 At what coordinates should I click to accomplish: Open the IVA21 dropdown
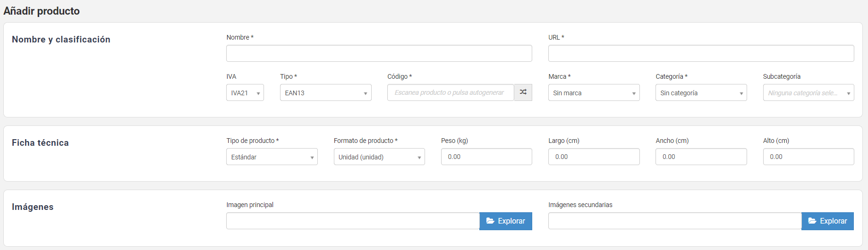pyautogui.click(x=245, y=92)
